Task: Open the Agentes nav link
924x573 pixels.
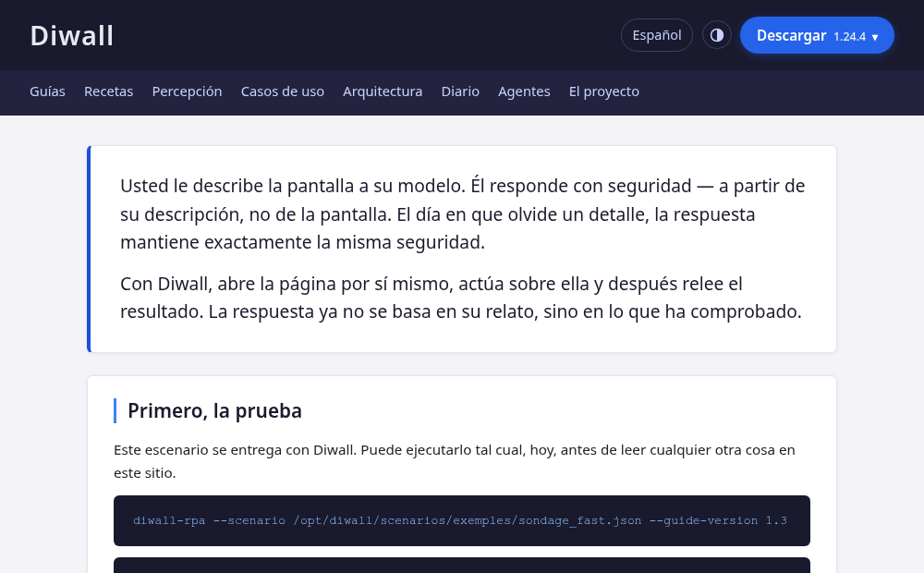Action: coord(524,91)
